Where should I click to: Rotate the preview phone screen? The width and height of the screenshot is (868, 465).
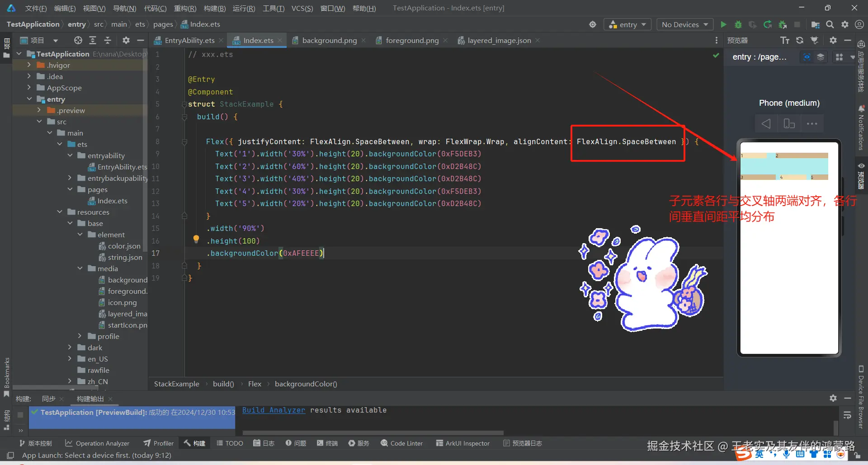789,123
